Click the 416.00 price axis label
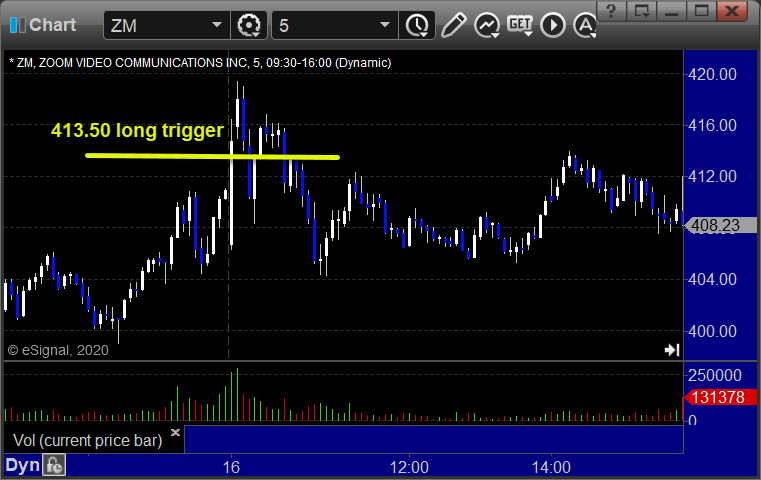This screenshot has width=761, height=480. [x=712, y=125]
